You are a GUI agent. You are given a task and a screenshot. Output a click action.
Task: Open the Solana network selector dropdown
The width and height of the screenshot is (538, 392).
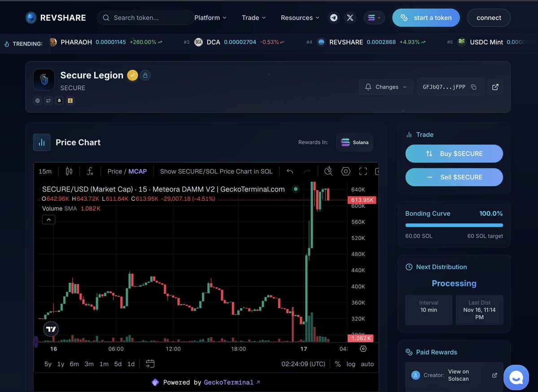tap(374, 17)
